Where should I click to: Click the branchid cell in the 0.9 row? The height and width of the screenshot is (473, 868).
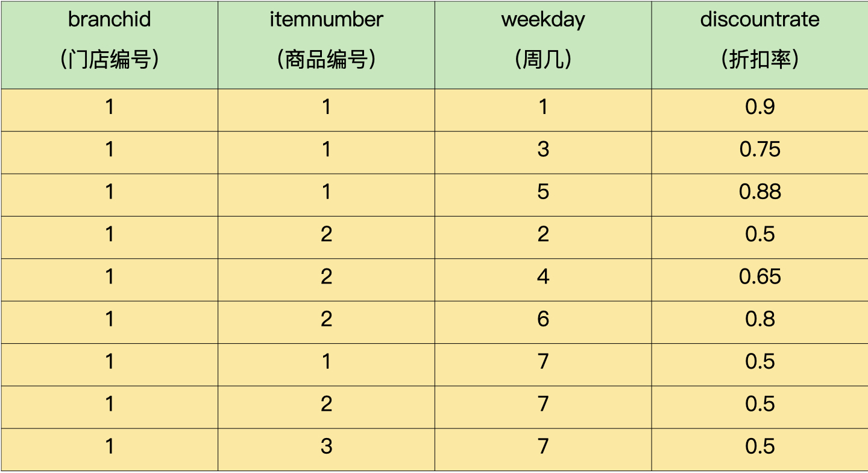click(x=109, y=107)
